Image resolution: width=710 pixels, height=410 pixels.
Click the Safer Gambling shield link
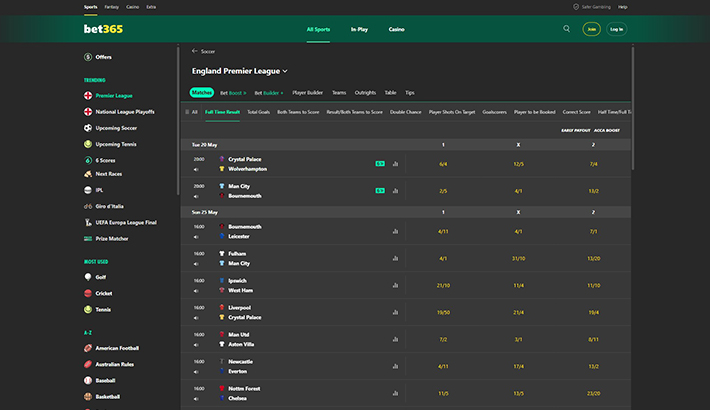pos(592,7)
